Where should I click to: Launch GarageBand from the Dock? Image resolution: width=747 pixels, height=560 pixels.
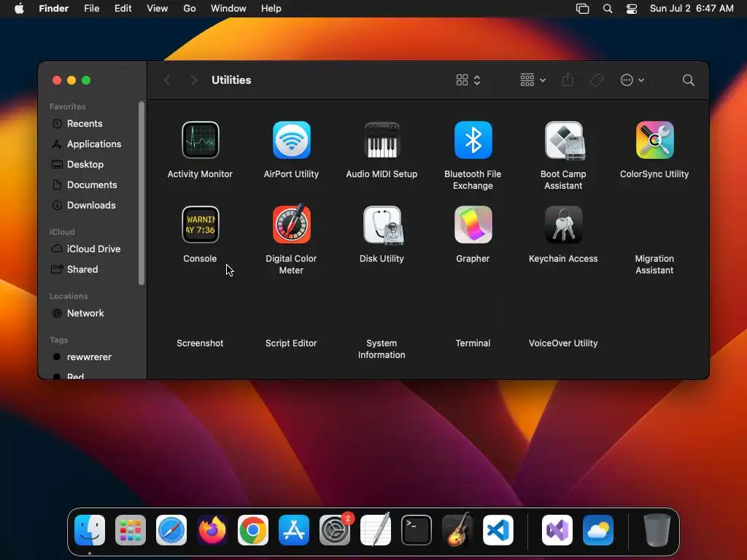click(x=457, y=529)
